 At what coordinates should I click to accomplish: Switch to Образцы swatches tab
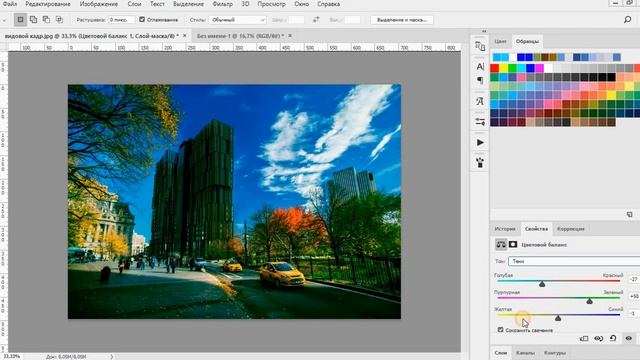pos(527,41)
